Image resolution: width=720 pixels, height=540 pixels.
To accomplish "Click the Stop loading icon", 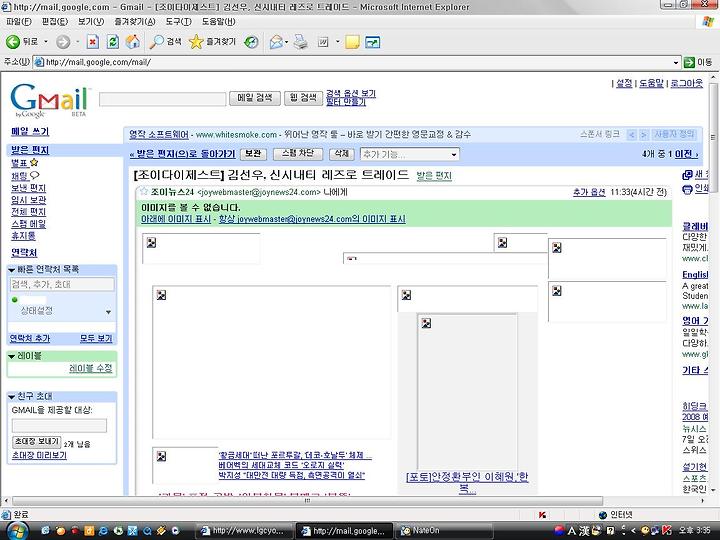I will tap(93, 42).
